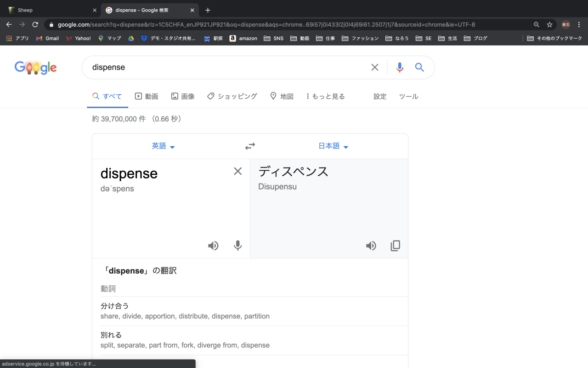
Task: Start voice search with the microphone
Action: pyautogui.click(x=400, y=67)
